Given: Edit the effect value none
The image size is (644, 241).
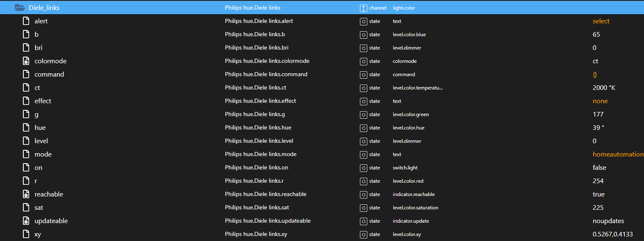Looking at the screenshot, I should point(600,101).
